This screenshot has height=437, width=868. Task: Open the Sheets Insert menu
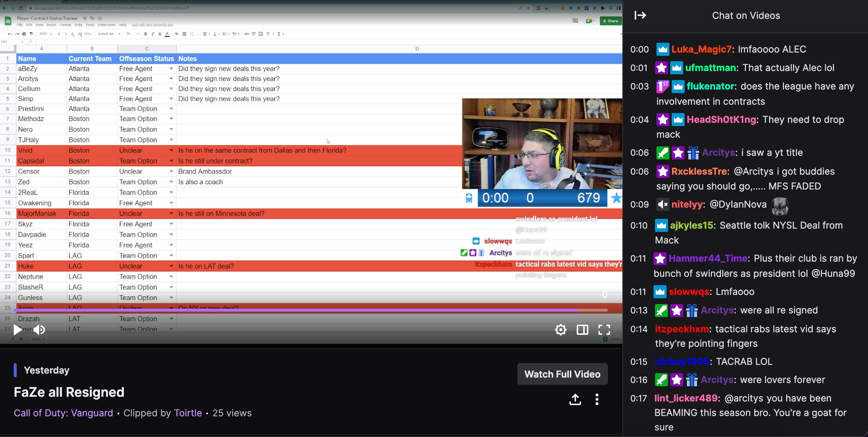click(51, 25)
